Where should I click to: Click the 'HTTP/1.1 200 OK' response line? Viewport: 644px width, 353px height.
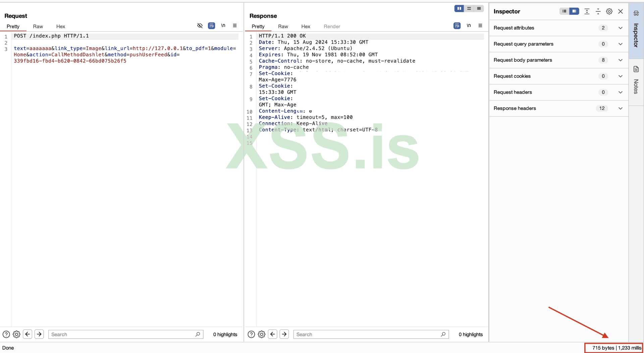[x=282, y=36]
